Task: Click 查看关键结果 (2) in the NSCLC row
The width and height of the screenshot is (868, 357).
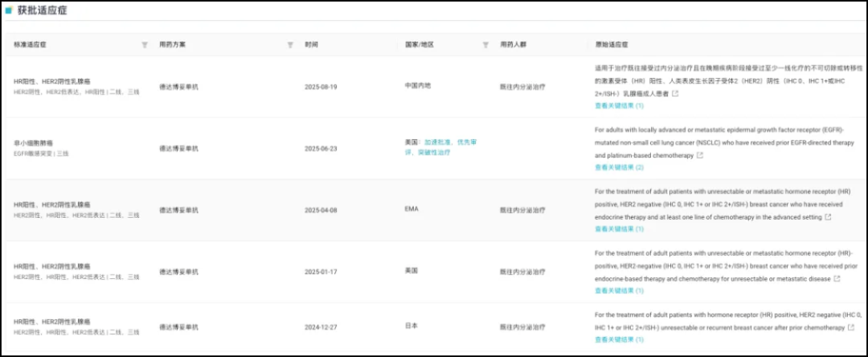Action: click(x=619, y=167)
